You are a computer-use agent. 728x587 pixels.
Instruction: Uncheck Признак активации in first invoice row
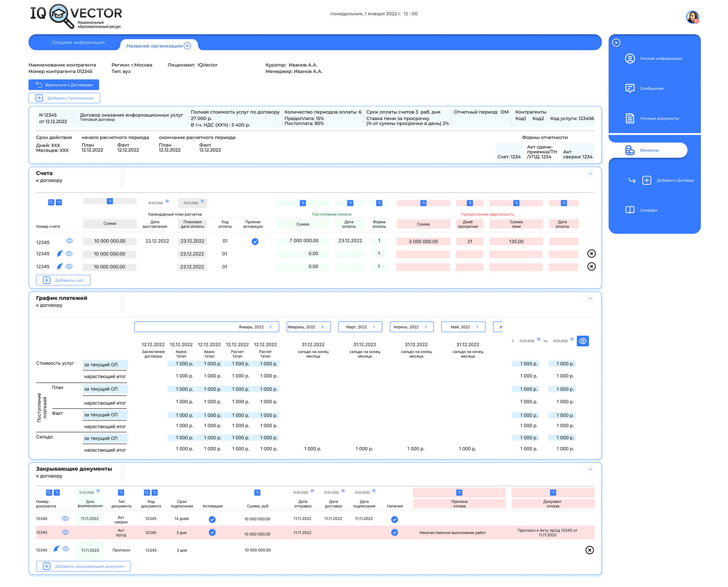point(255,241)
